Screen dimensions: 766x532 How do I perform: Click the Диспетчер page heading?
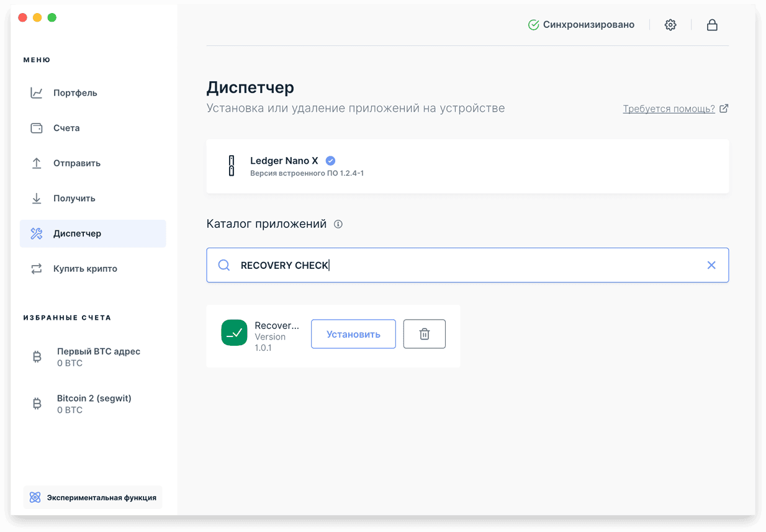(250, 88)
